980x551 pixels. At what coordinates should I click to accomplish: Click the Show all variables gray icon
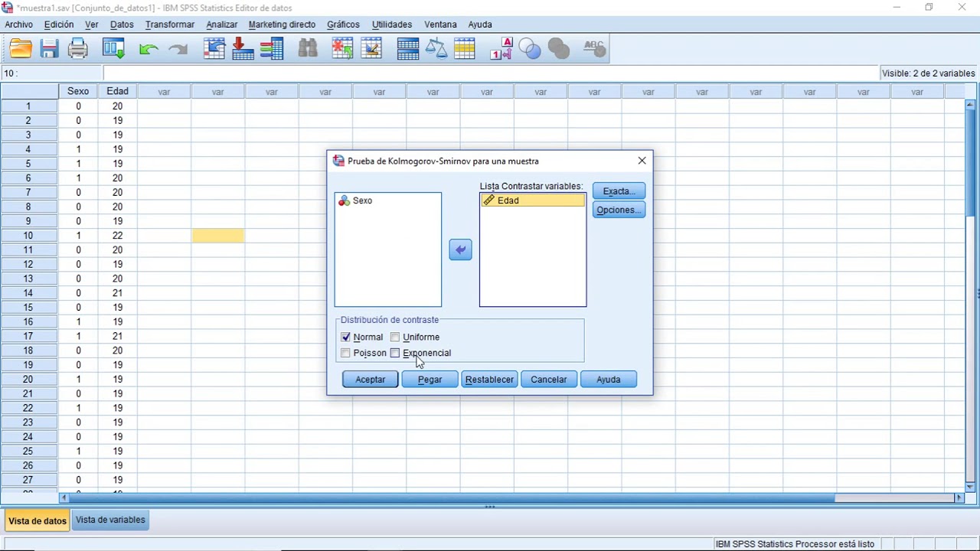tap(559, 49)
